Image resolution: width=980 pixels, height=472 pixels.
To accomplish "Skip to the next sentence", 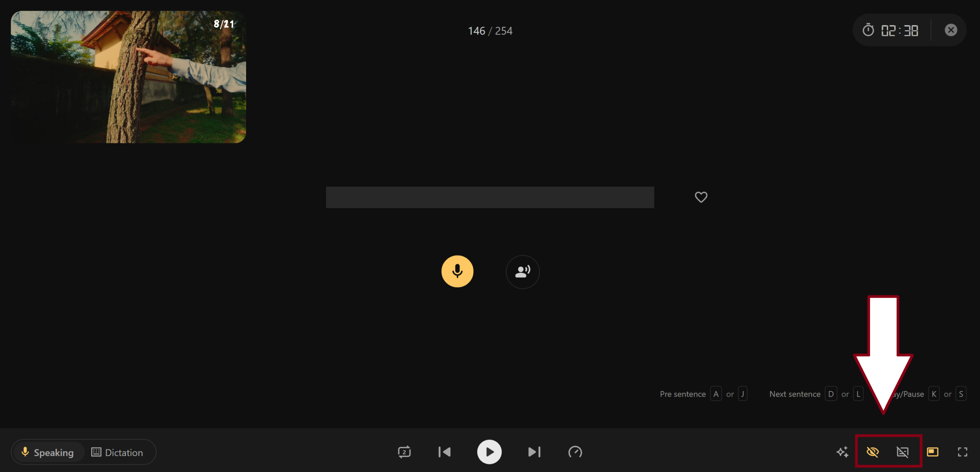I will point(534,452).
